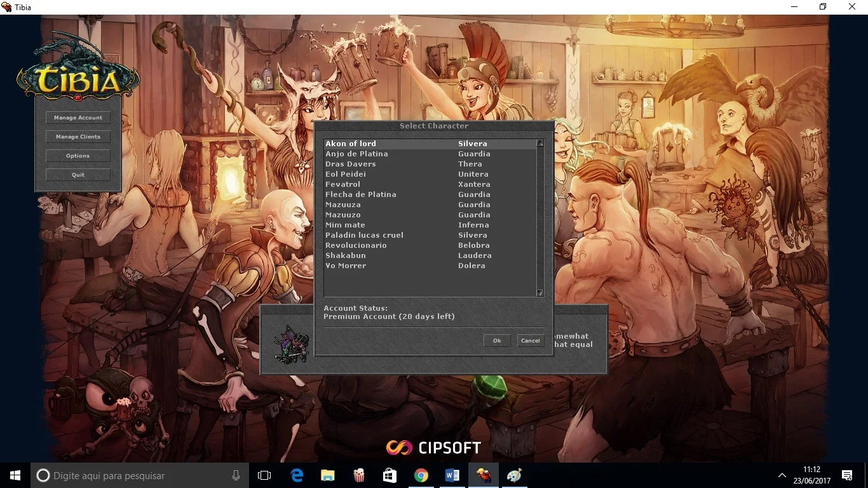Open Microsoft Edge from the taskbar
This screenshot has height=488, width=868.
(297, 475)
